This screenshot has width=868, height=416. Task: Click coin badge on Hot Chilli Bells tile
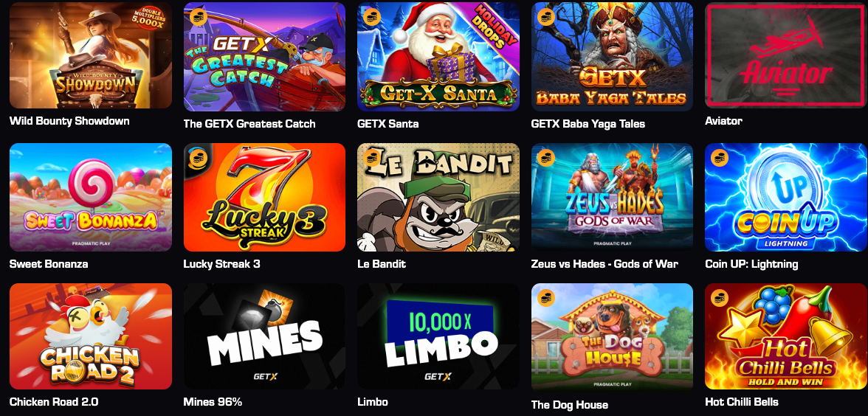coord(719,298)
